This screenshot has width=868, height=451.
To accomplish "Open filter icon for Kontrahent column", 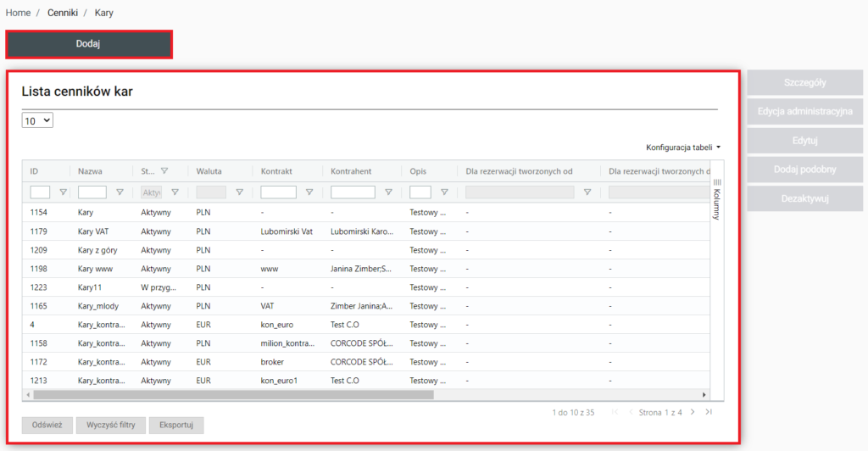I will [388, 192].
